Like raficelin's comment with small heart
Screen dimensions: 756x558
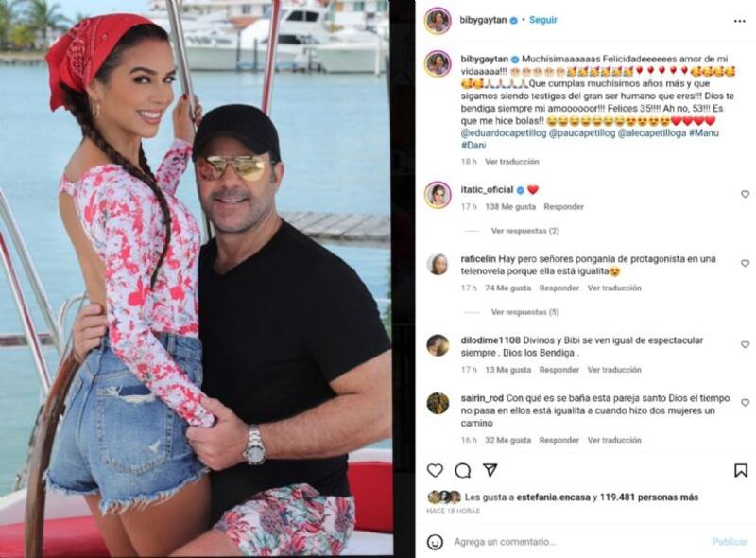coord(745,263)
